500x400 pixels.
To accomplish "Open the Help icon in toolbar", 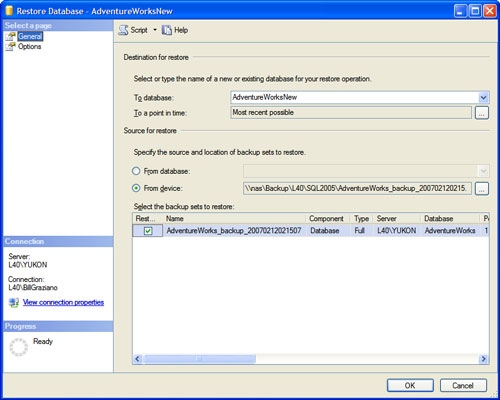I will 167,30.
